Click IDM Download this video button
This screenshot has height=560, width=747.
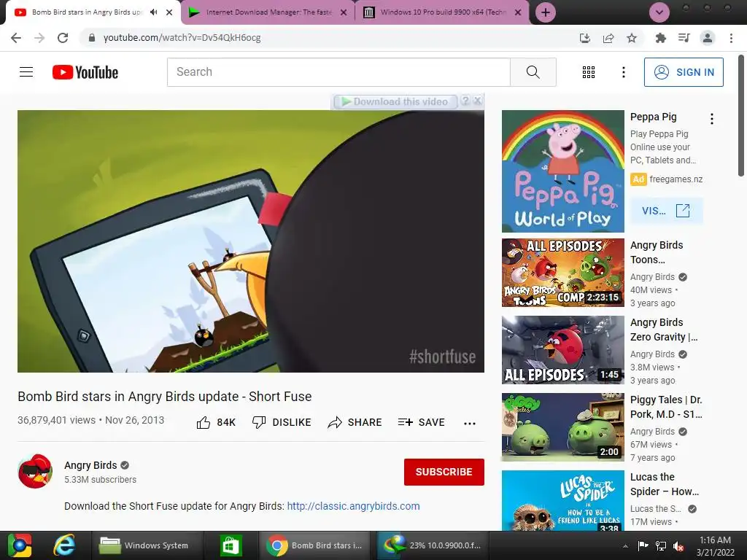click(395, 101)
